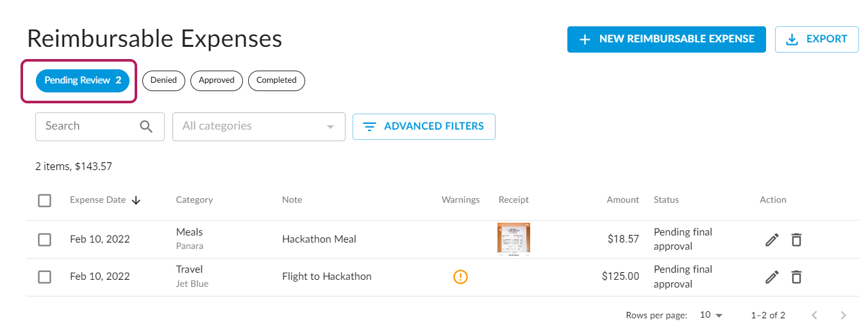Switch to the Approved tab
The width and height of the screenshot is (868, 335).
point(216,80)
